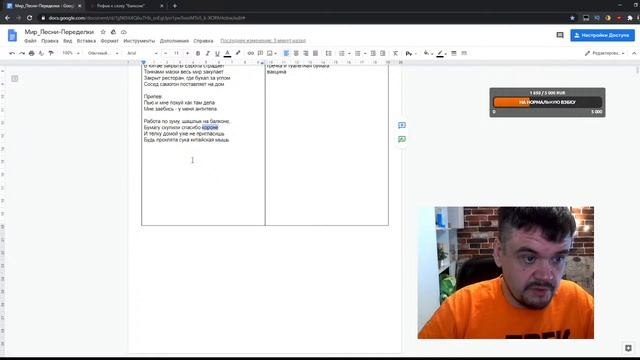Screen dimensions: 640x360
Task: Toggle underline formatting
Action: [x=217, y=53]
